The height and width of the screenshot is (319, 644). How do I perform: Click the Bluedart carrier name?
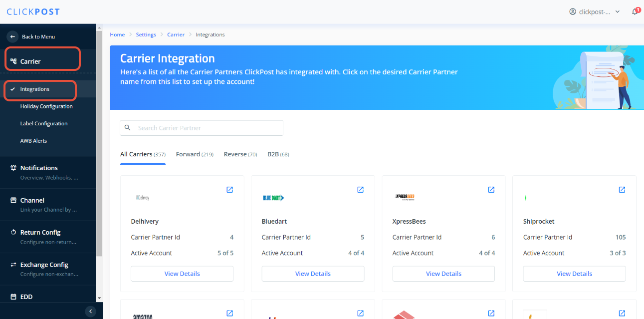[274, 221]
